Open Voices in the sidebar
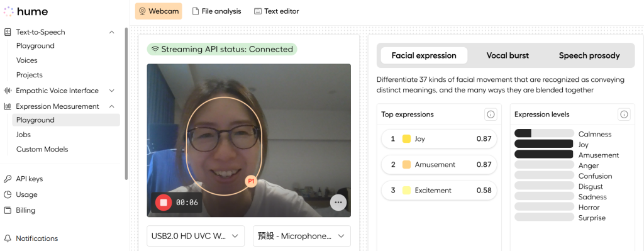 point(26,60)
